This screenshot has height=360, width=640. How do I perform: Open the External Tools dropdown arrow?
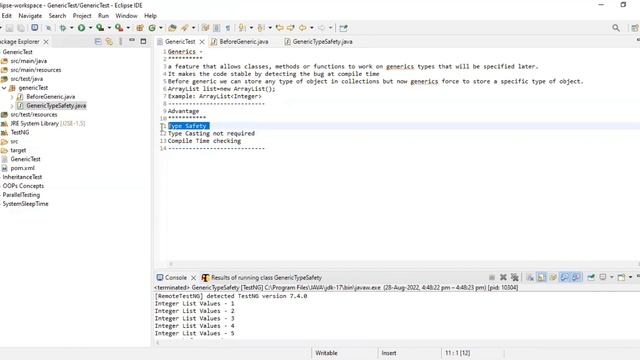coord(128,28)
